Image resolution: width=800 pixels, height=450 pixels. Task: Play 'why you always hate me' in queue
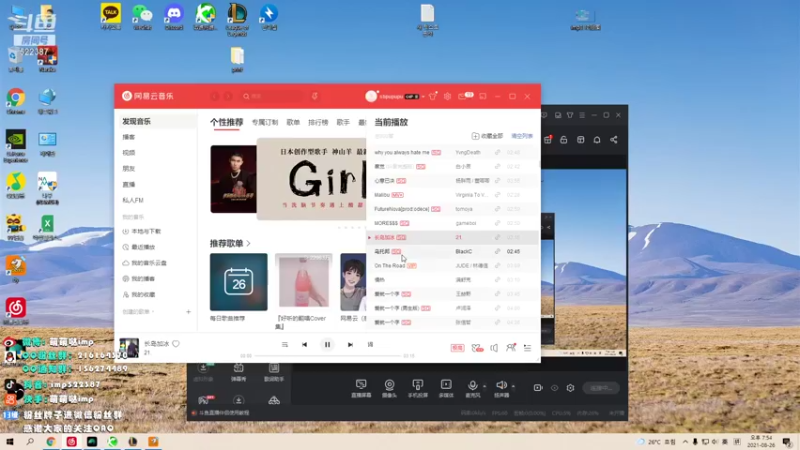pos(452,153)
